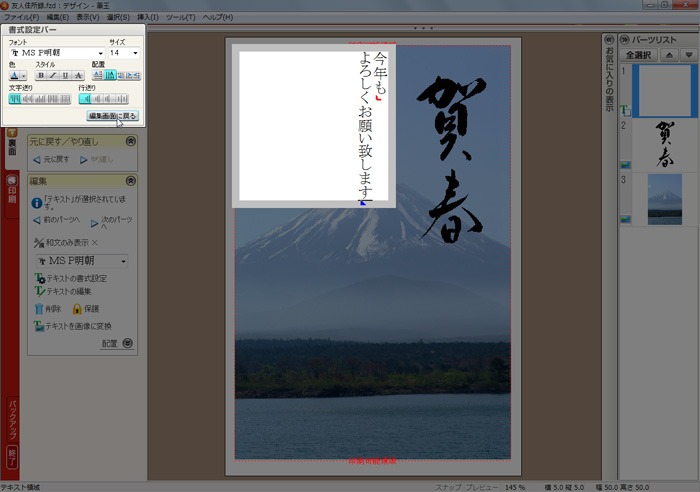The width and height of the screenshot is (700, 492).
Task: Open the ツール(T) menu
Action: point(181,18)
